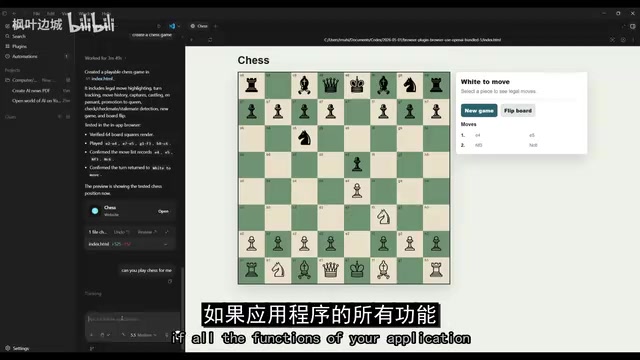Screen dimensions: 640x360
Task: Select the white queen on d1
Action: (331, 270)
